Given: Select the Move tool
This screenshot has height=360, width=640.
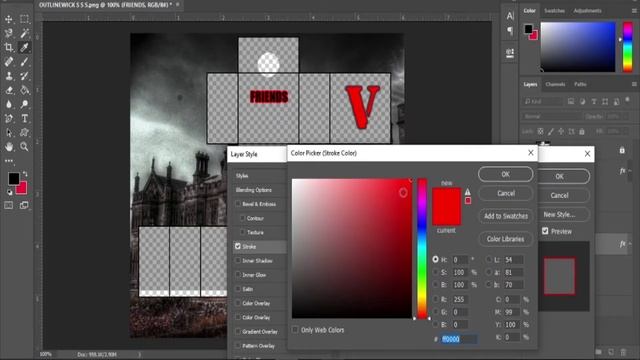Looking at the screenshot, I should click(x=9, y=19).
